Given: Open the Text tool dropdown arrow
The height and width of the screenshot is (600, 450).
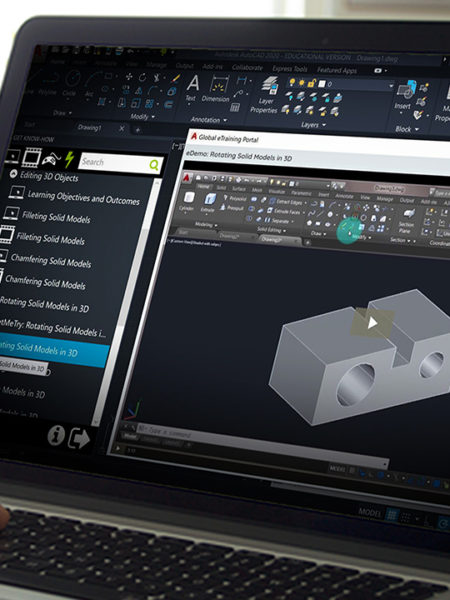Looking at the screenshot, I should coord(189,104).
